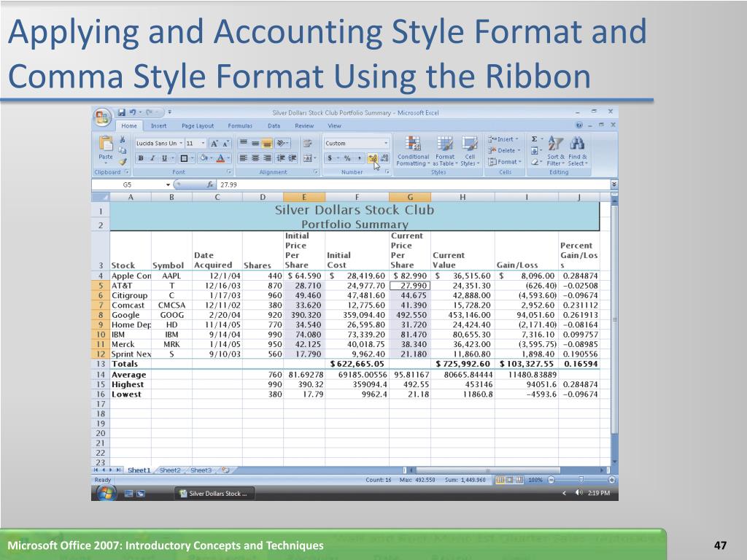Viewport: 747px width, 560px height.
Task: Select the Sheet2 worksheet tab
Action: click(x=170, y=470)
